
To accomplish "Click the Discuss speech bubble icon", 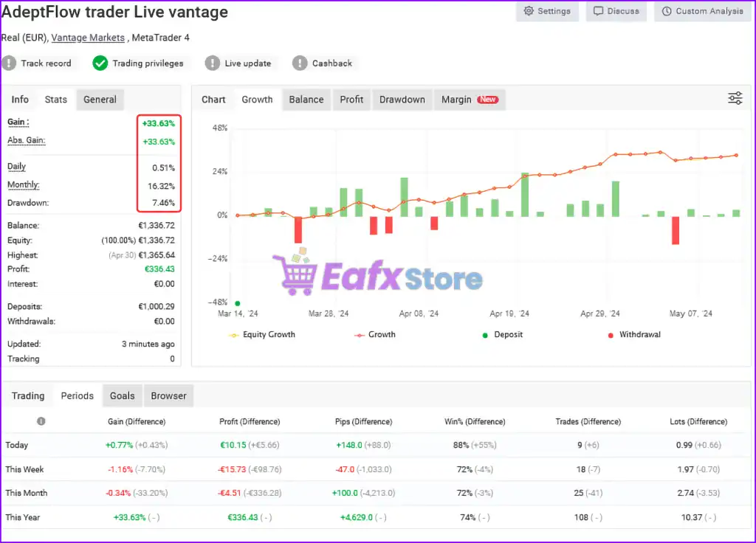I will click(x=598, y=11).
